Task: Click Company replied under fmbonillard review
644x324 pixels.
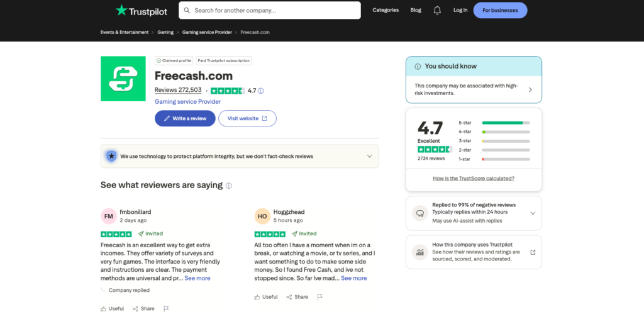Action: 129,290
